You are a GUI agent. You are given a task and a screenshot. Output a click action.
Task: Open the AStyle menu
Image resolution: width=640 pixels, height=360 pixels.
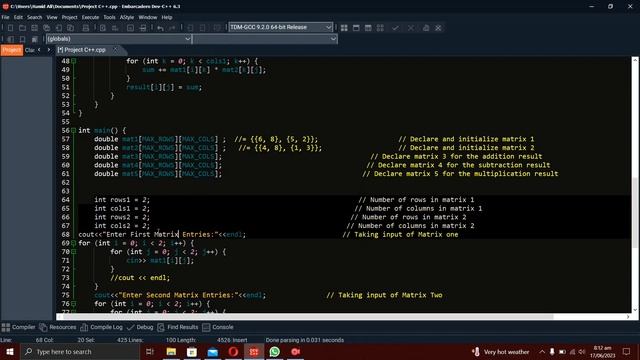tap(127, 17)
